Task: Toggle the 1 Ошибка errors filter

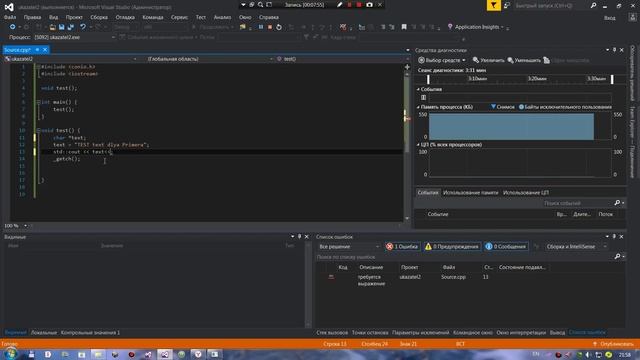Action: [402, 247]
